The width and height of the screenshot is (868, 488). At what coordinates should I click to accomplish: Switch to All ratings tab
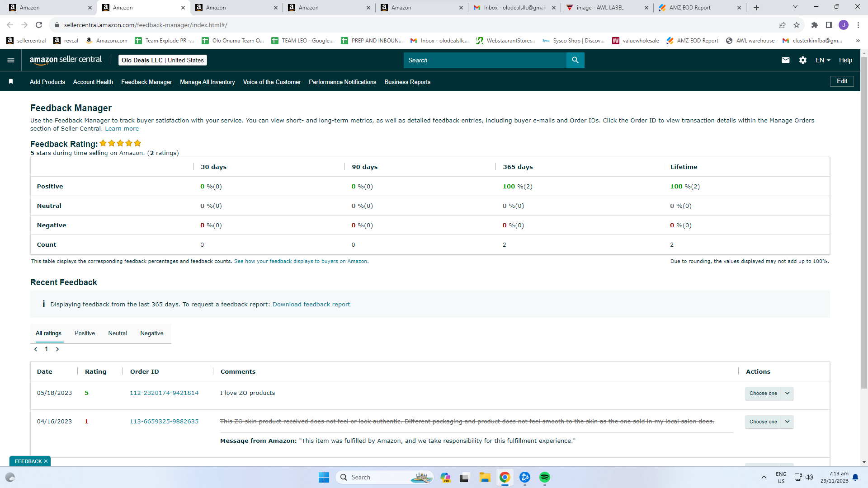point(48,333)
